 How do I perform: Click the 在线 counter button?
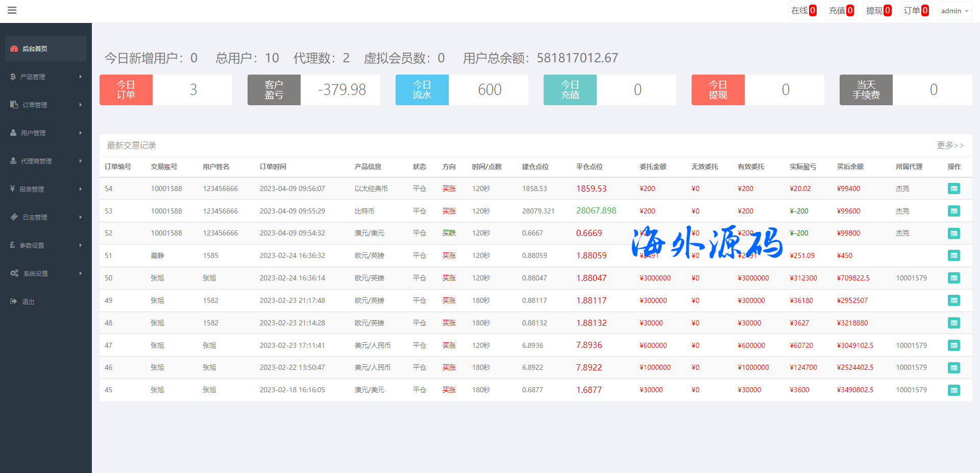click(803, 11)
